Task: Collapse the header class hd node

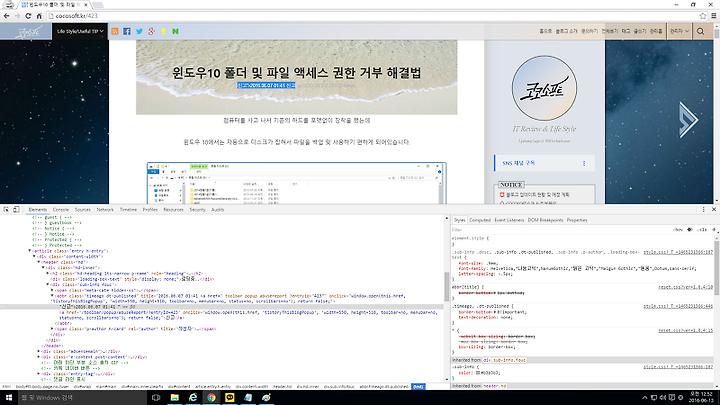Action: point(39,262)
